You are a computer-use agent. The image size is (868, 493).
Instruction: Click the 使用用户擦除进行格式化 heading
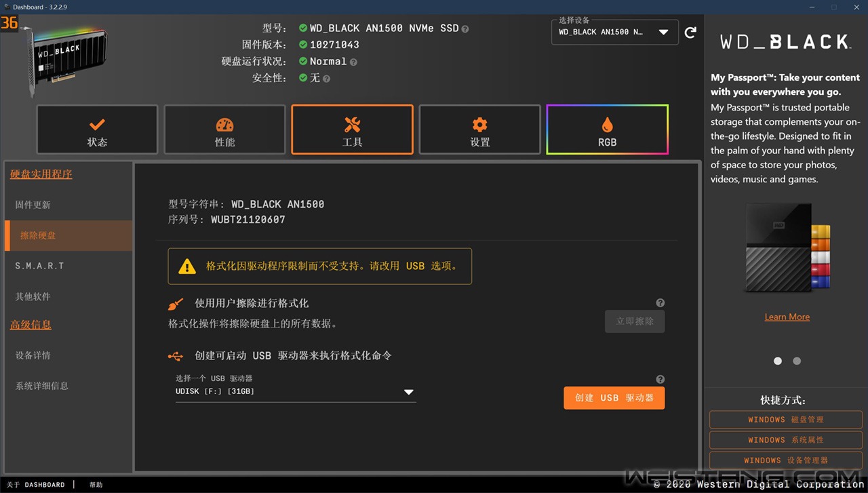252,303
